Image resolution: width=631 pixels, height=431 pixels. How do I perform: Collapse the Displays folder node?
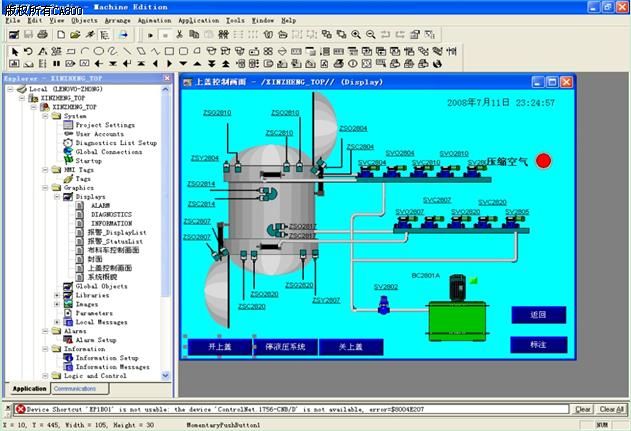tap(56, 197)
